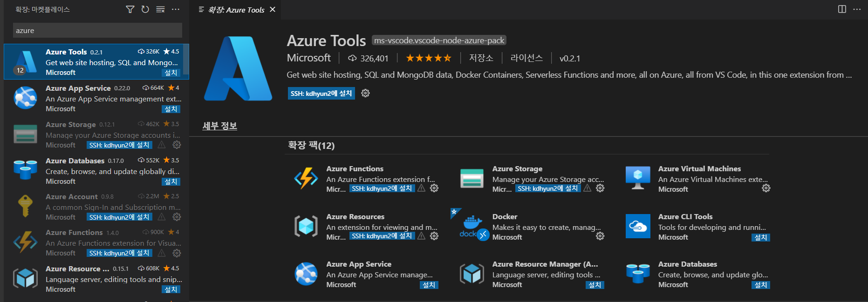Install Azure Tools on SSH kdhyun2 in detail view
868x302 pixels.
click(321, 94)
